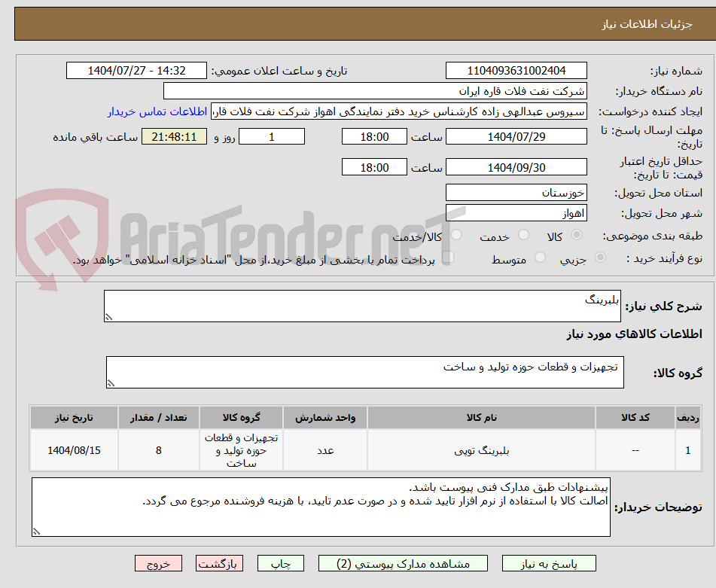Click the remaining time field 21:48:11
The height and width of the screenshot is (588, 716).
coord(174,136)
